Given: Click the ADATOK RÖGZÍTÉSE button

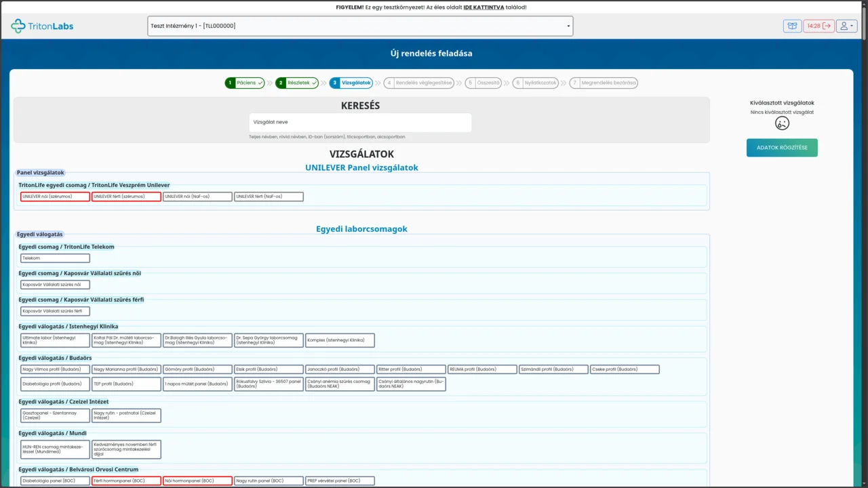Looking at the screenshot, I should [782, 148].
